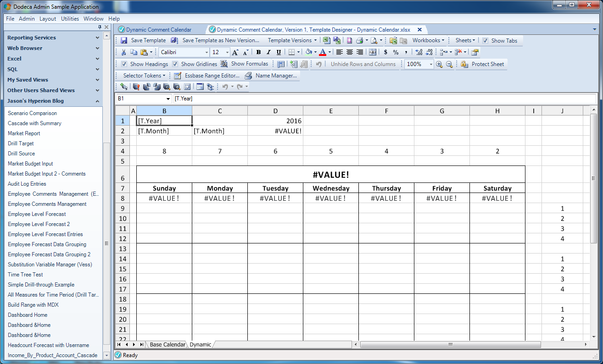603x364 pixels.
Task: Click the font color A icon
Action: pyautogui.click(x=323, y=52)
